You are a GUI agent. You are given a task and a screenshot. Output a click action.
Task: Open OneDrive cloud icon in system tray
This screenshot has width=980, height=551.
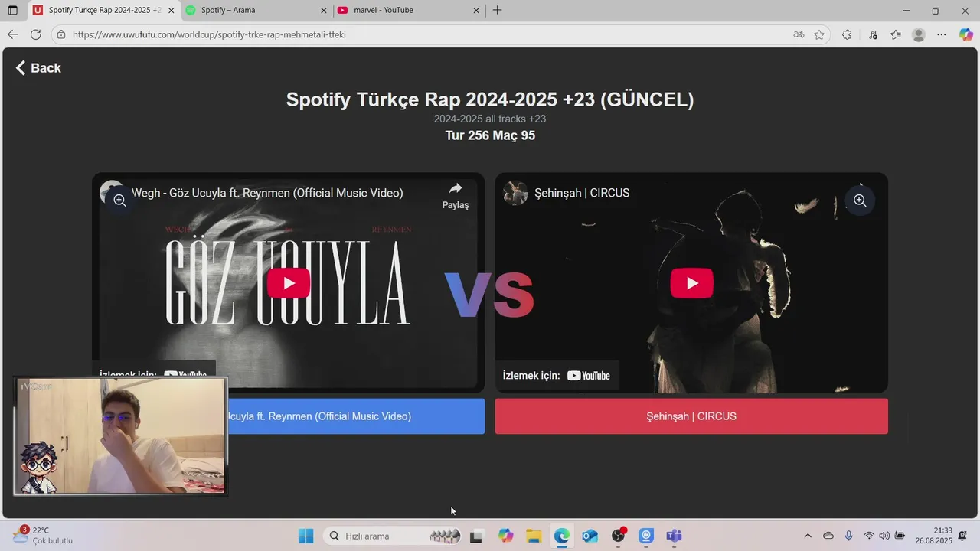click(x=828, y=536)
